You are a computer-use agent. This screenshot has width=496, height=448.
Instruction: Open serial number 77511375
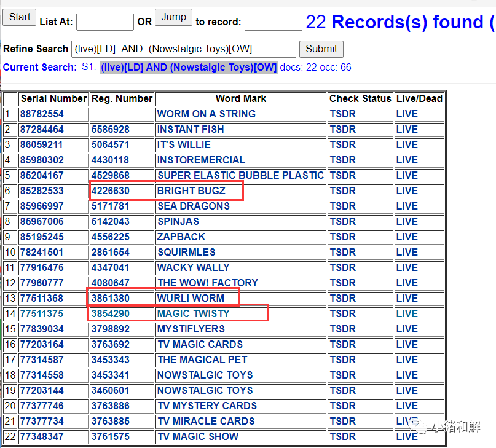(x=42, y=314)
